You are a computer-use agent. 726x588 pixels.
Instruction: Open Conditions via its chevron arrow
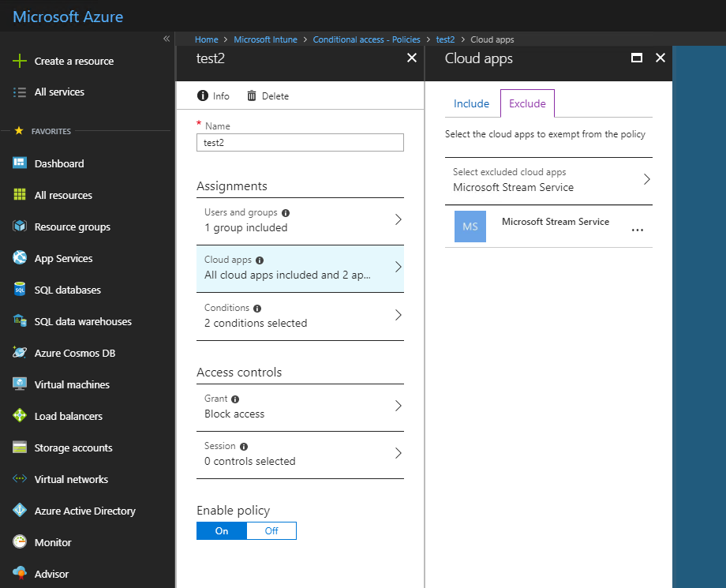[x=399, y=316]
